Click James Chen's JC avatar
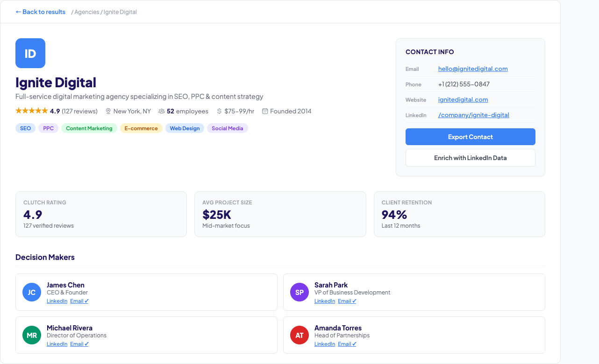This screenshot has width=599, height=364. pos(31,292)
